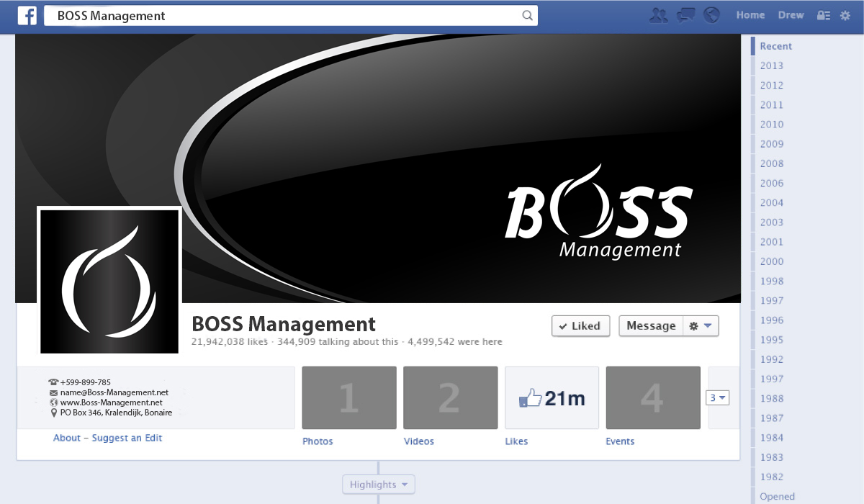The image size is (864, 504).
Task: Open the friend requests icon
Action: 658,15
